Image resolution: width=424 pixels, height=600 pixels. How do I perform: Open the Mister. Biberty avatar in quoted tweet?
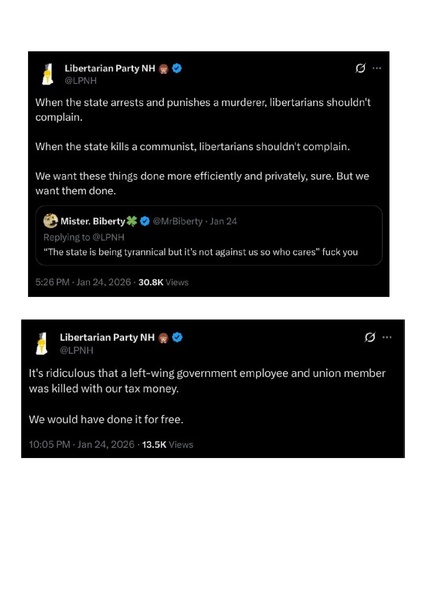[x=51, y=221]
